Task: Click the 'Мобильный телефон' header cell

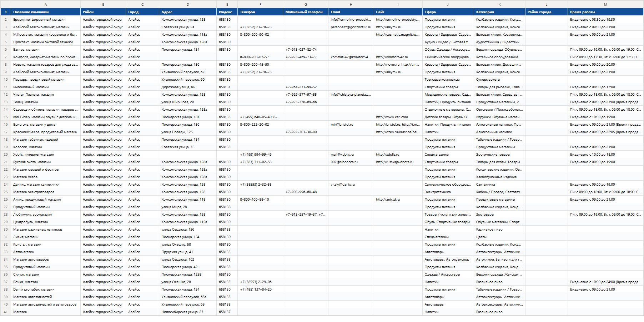Action: [306, 12]
